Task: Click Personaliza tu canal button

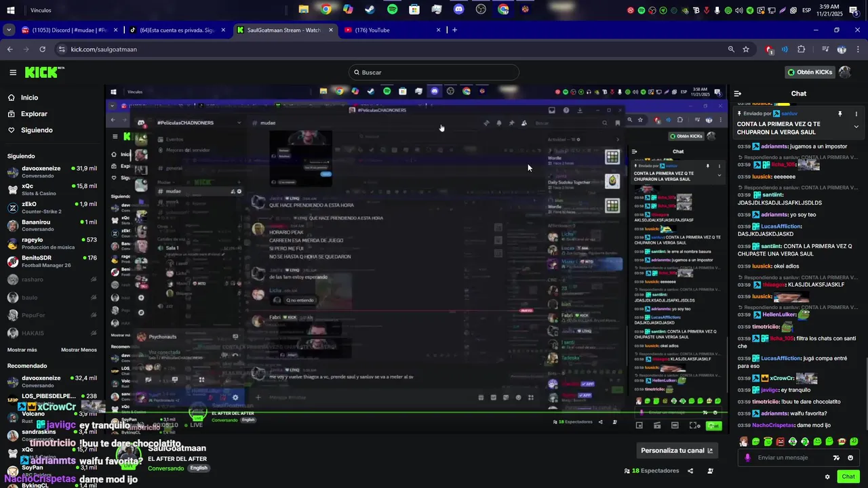Action: 677,451
